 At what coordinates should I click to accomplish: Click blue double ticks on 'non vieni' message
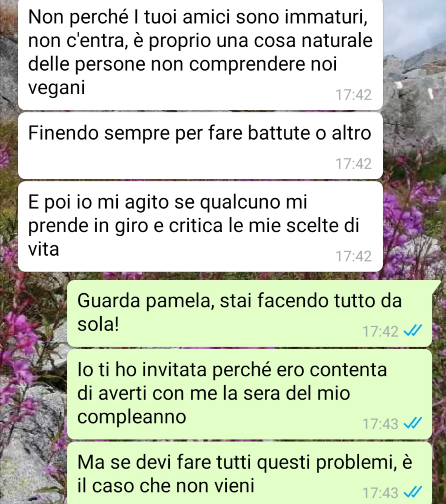(412, 492)
